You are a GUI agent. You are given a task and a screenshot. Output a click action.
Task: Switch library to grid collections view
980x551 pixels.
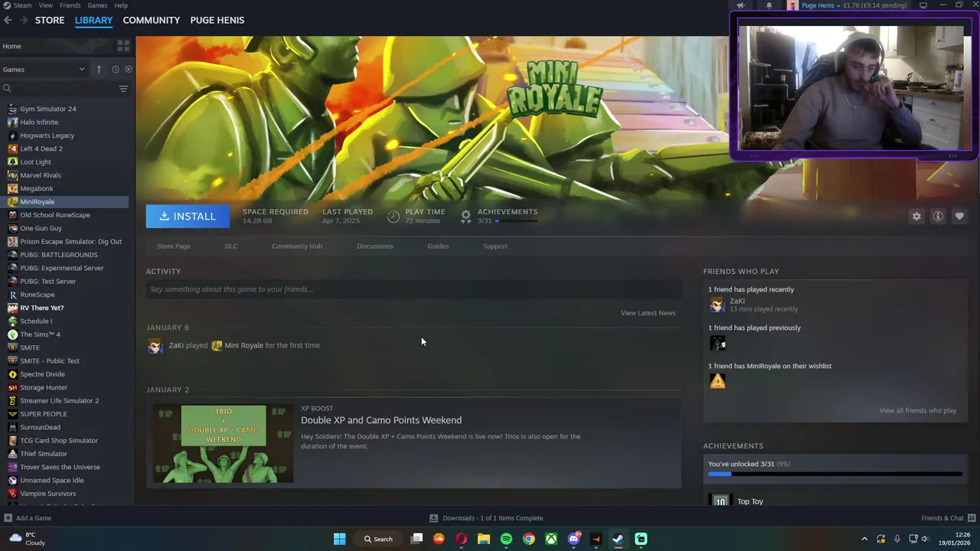pyautogui.click(x=123, y=46)
